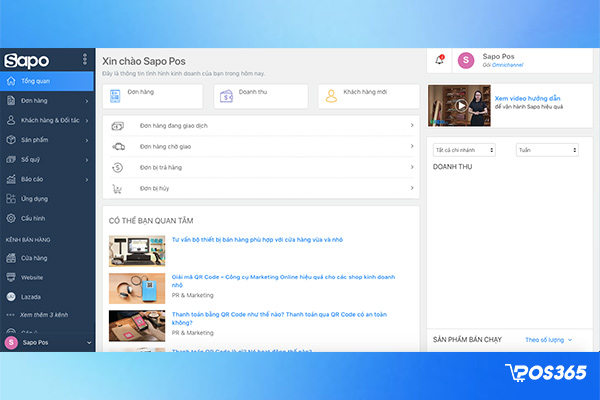Expand the Khách hàng & Đối tác submenu arrow
The height and width of the screenshot is (400, 600).
87,121
